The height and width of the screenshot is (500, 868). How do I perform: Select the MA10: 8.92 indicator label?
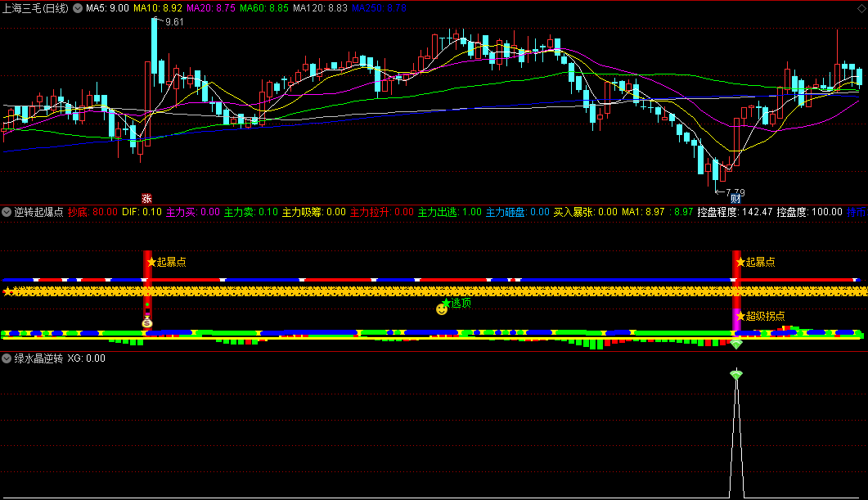pos(157,8)
